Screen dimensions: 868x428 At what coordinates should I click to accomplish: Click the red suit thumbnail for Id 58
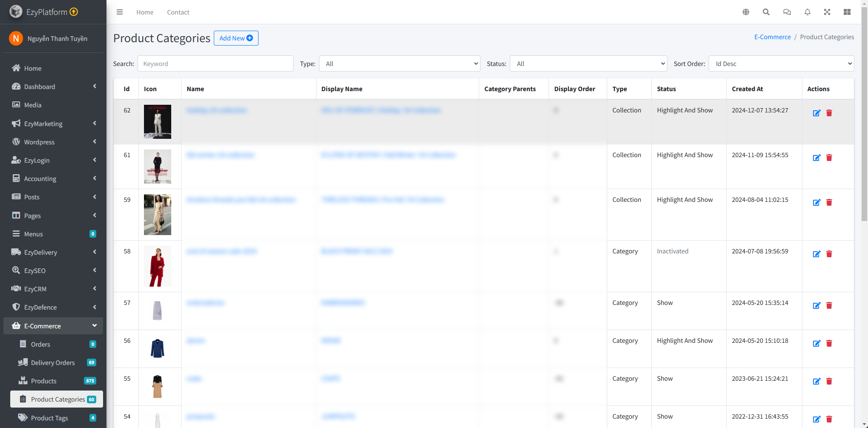point(158,266)
